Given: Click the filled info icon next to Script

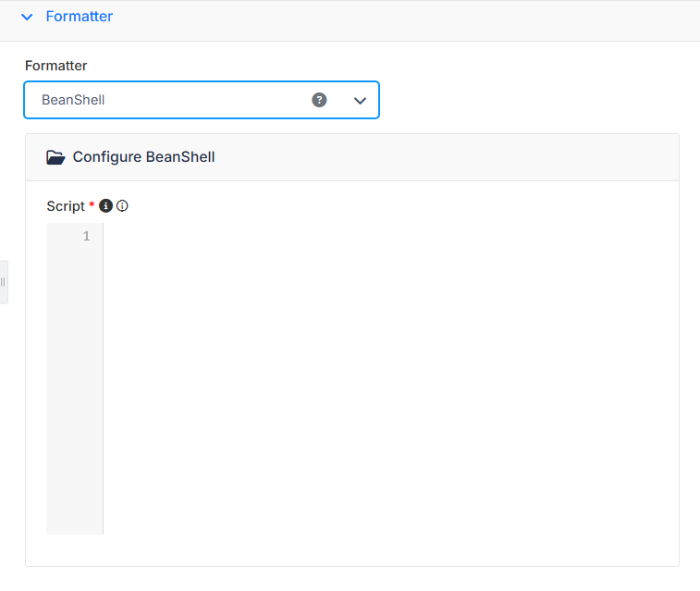Looking at the screenshot, I should click(x=105, y=205).
